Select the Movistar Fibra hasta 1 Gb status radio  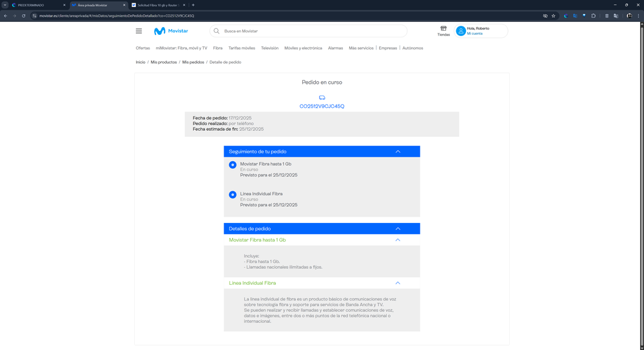[x=233, y=165]
